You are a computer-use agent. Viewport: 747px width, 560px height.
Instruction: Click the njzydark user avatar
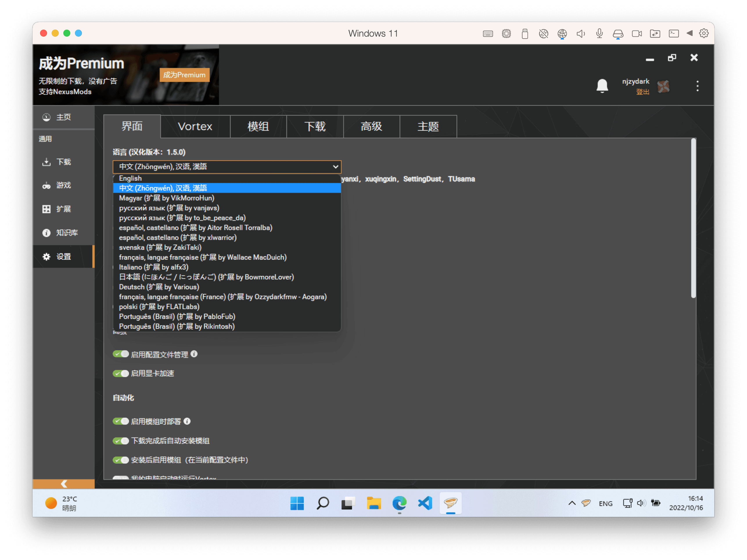(x=663, y=87)
